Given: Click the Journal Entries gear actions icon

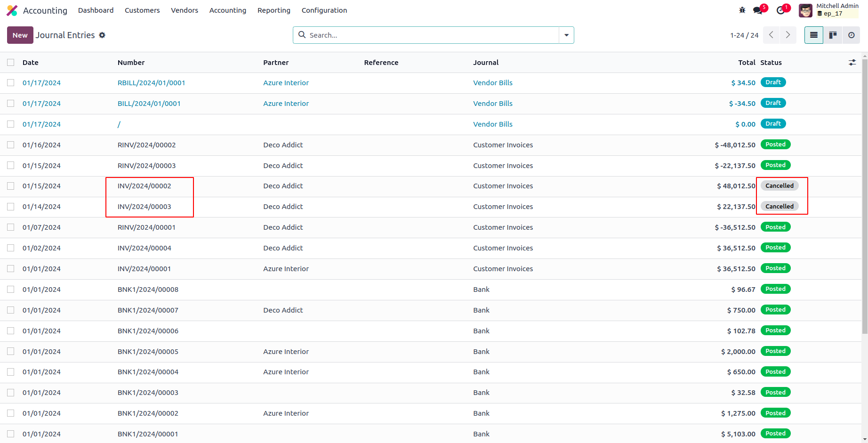Looking at the screenshot, I should click(102, 35).
